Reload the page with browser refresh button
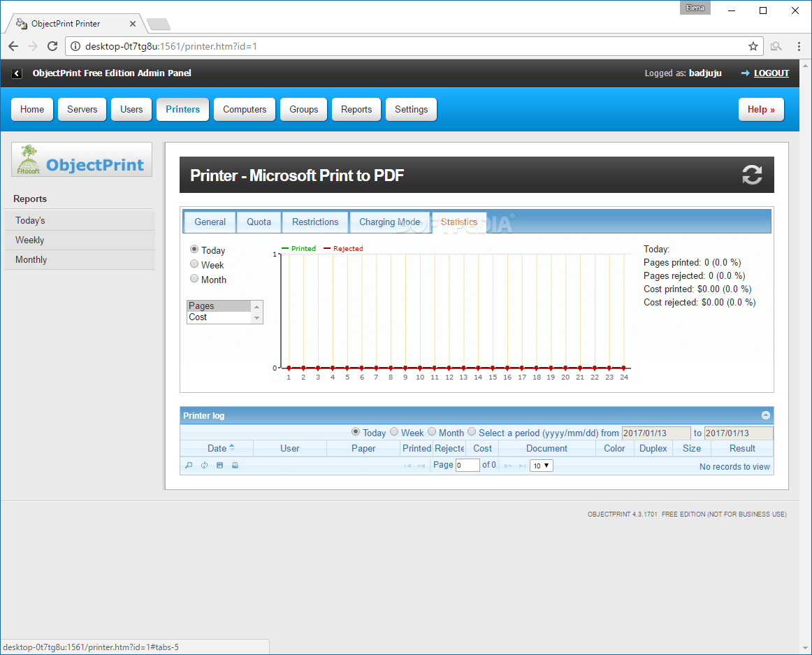The image size is (812, 655). (52, 46)
